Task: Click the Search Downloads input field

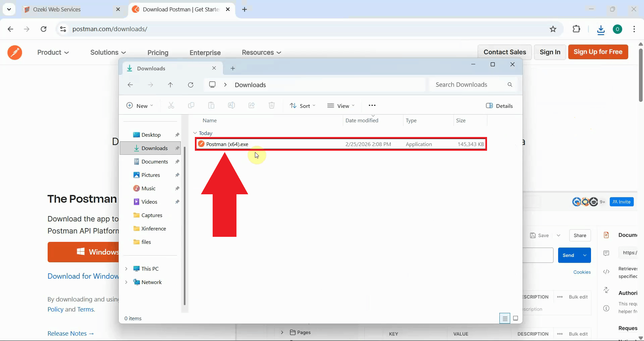Action: [470, 84]
